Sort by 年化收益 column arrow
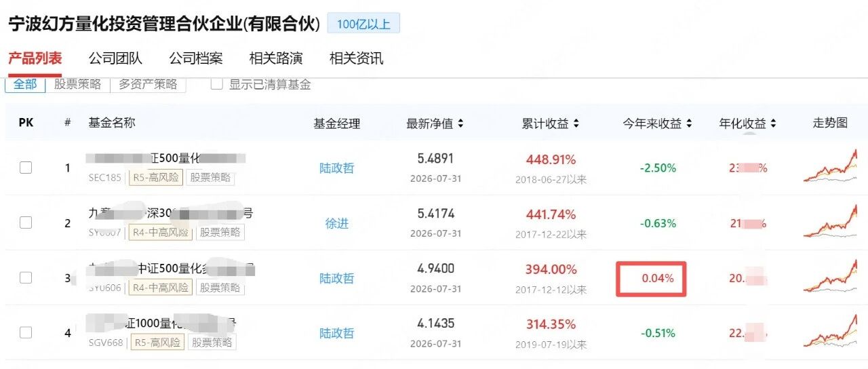 tap(773, 123)
